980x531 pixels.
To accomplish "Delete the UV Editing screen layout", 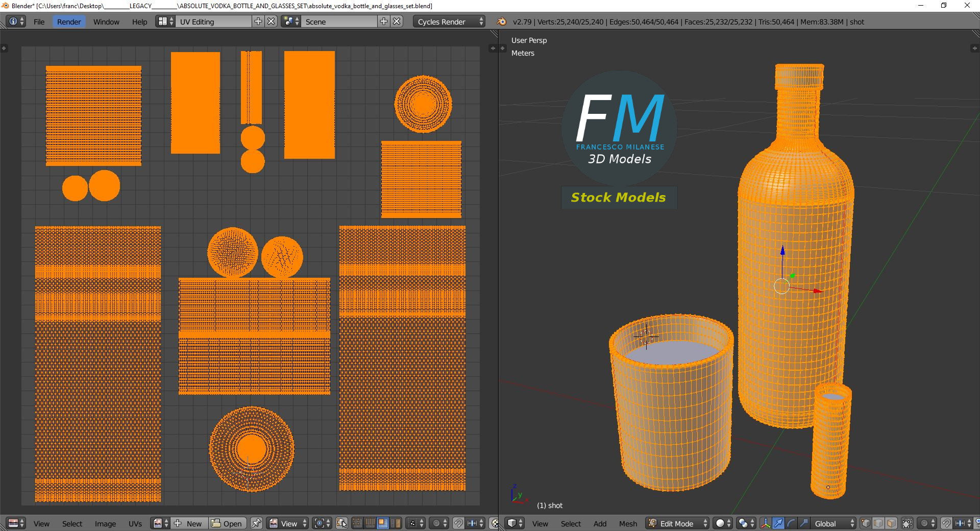I will click(x=272, y=21).
